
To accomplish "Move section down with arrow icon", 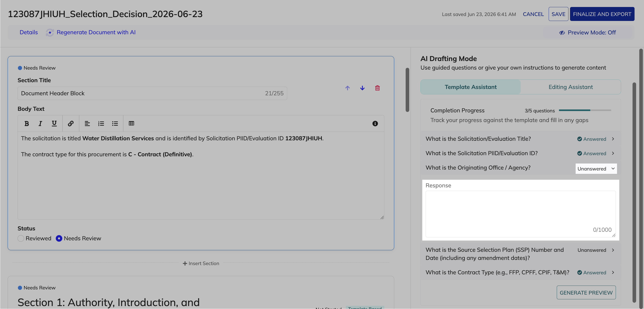I will [x=362, y=88].
